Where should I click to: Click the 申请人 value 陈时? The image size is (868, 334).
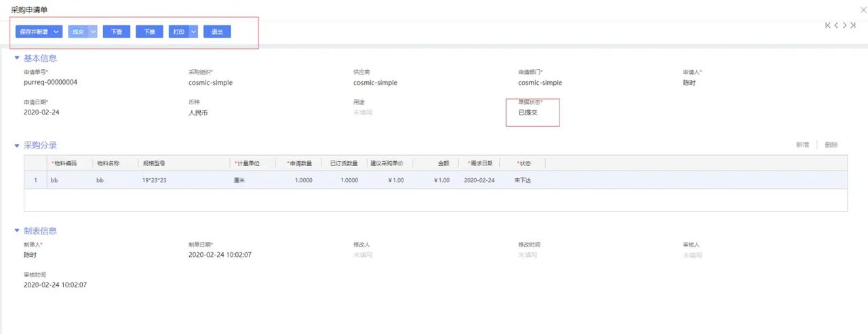point(689,83)
